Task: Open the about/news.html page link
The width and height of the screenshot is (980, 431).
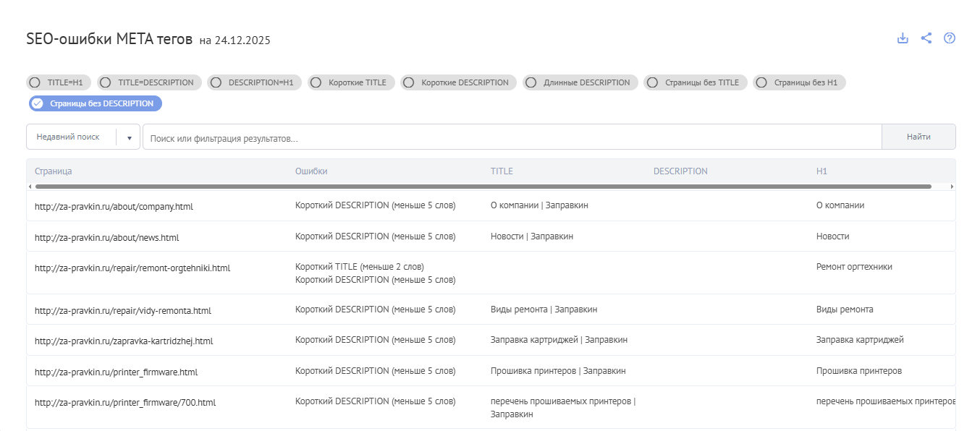Action: (x=106, y=237)
